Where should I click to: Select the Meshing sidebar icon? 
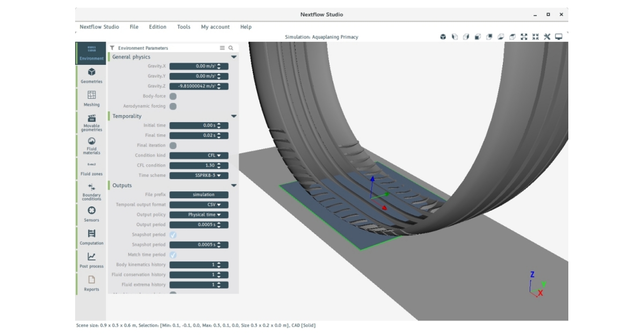coord(91,99)
